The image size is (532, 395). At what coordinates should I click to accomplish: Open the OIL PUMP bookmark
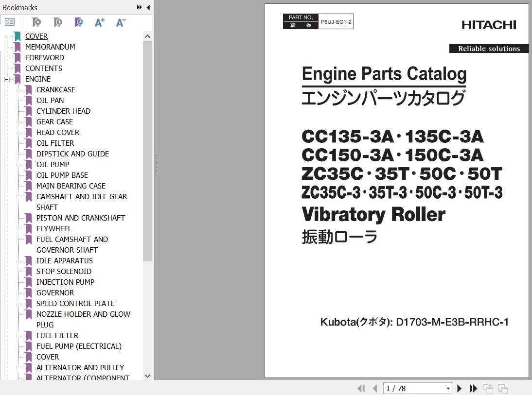53,164
